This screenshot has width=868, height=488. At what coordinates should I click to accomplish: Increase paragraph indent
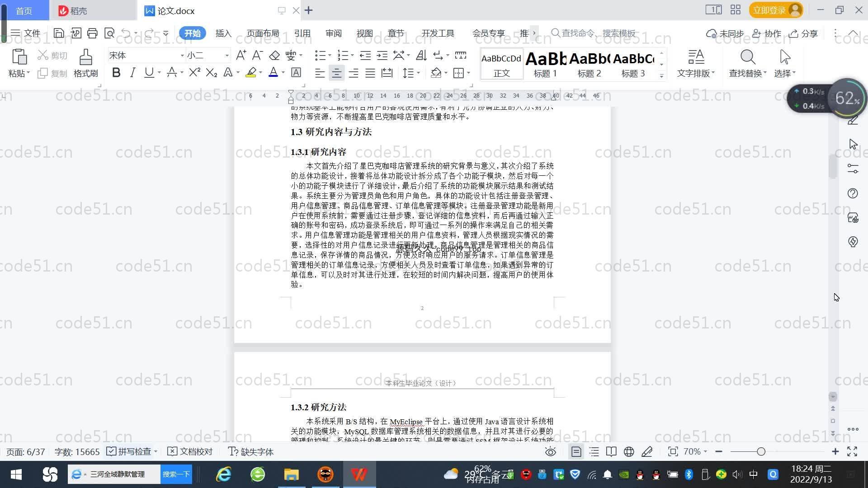point(382,55)
